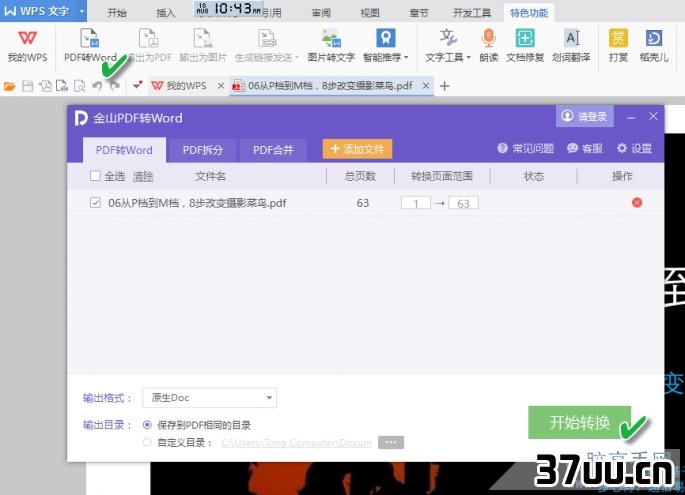Toggle the 全选 checkbox
Viewport: 685px width, 495px height.
click(x=95, y=176)
